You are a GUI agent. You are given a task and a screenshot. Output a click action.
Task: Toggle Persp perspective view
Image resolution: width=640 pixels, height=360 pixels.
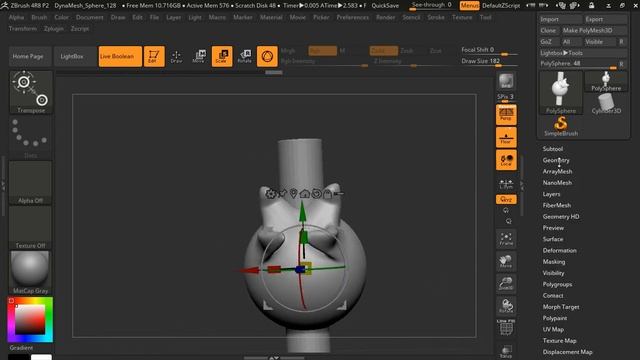(x=506, y=114)
